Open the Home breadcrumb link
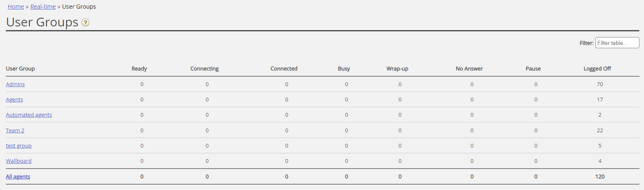 point(16,7)
